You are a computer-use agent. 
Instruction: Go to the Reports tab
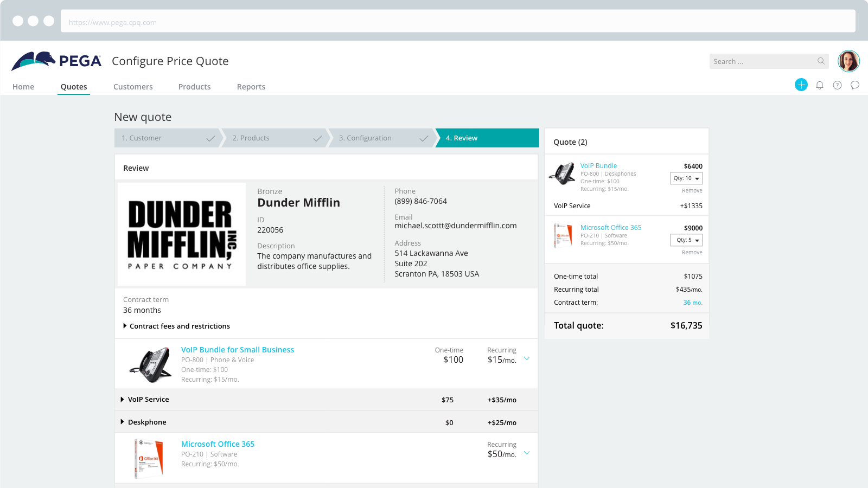[x=251, y=87]
